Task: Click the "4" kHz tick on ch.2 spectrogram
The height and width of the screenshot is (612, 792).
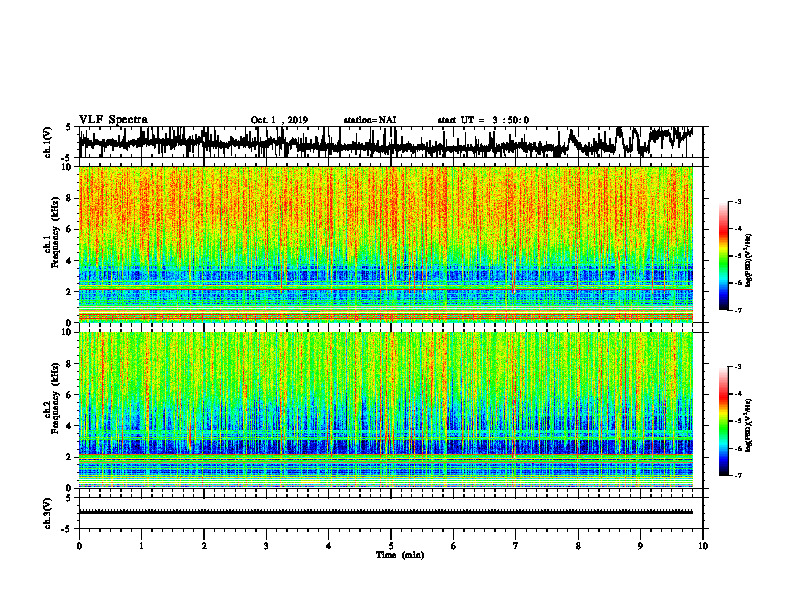Action: point(69,426)
